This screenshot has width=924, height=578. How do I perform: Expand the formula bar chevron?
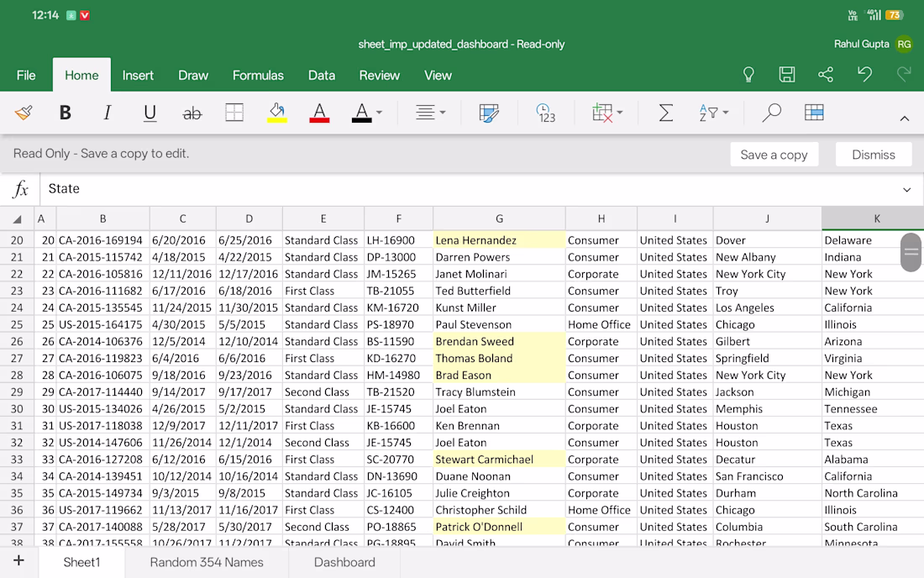tap(907, 190)
